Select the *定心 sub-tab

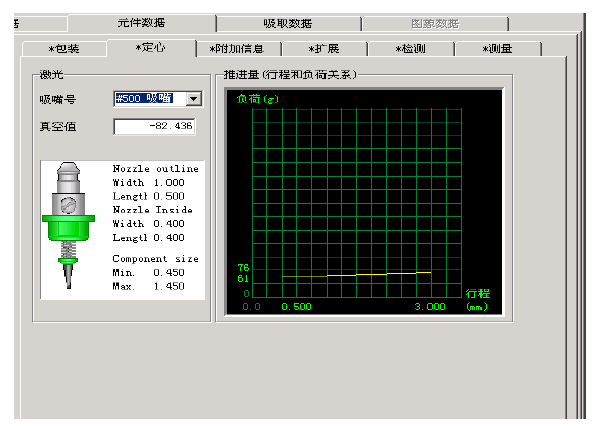pyautogui.click(x=151, y=48)
